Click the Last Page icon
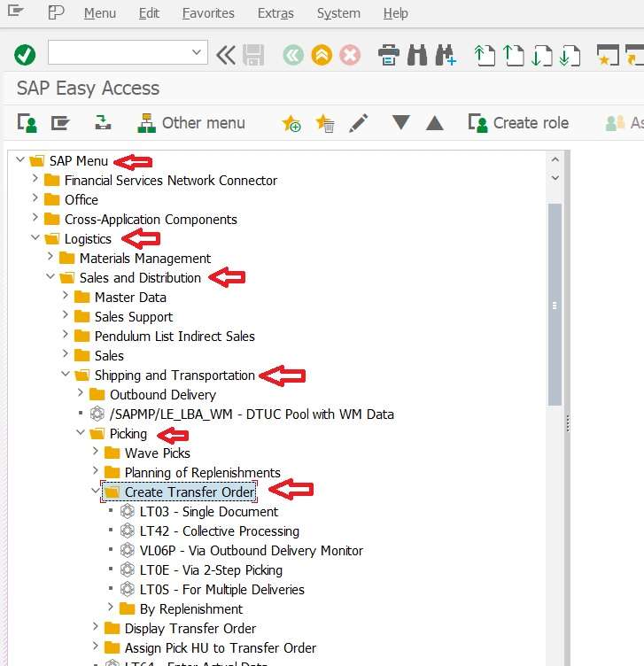The image size is (644, 666). pos(570,55)
